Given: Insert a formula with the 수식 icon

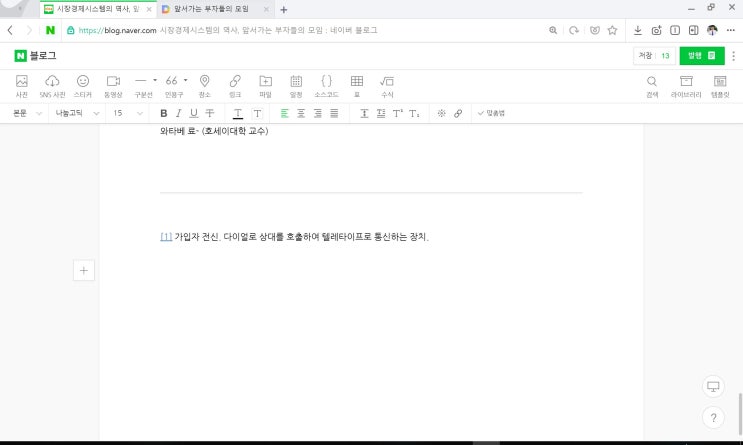Looking at the screenshot, I should click(x=387, y=86).
